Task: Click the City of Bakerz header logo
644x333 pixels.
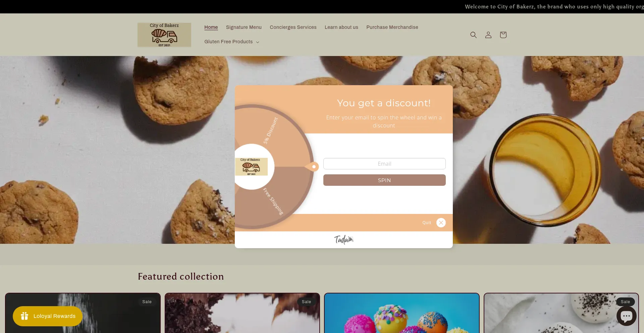Action: [164, 35]
